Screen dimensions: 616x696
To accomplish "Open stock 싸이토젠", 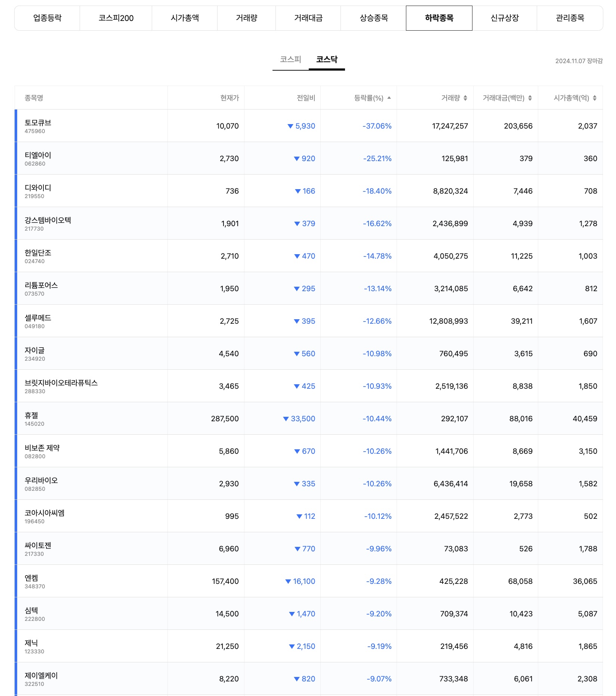I will coord(38,545).
